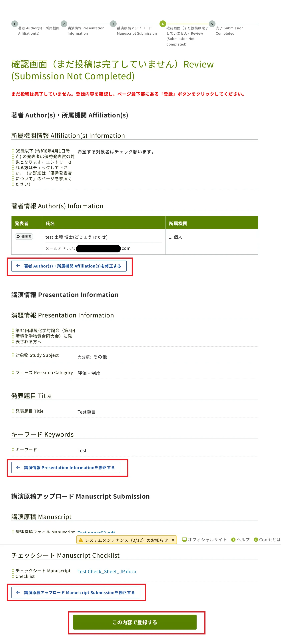The height and width of the screenshot is (644, 281).
Task: Click the monitor icon for オフィシャルサイト
Action: 184,540
